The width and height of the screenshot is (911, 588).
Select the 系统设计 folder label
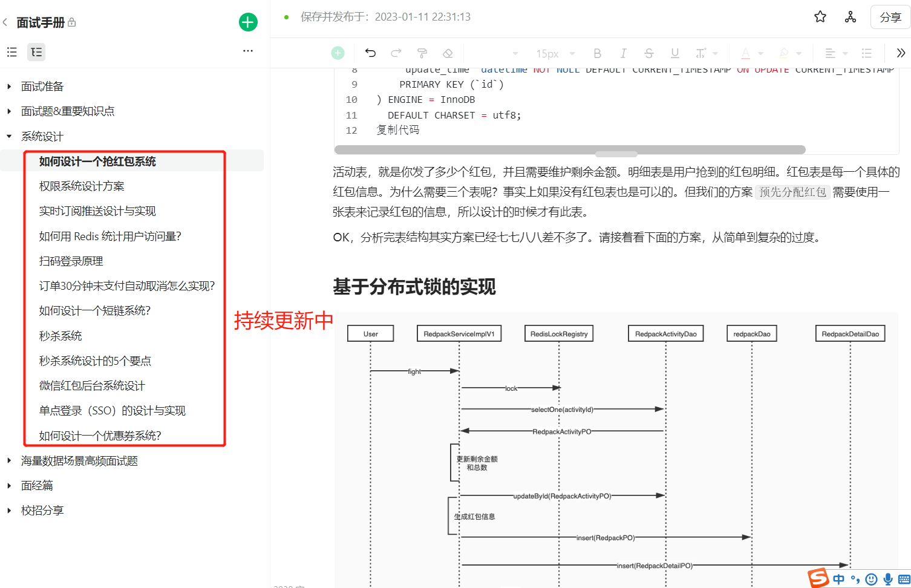tap(42, 137)
